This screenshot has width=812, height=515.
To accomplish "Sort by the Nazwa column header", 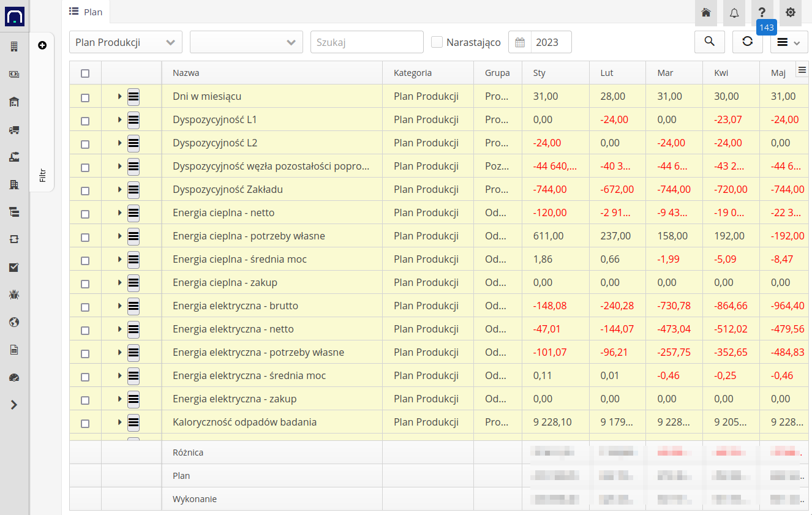I will click(186, 73).
